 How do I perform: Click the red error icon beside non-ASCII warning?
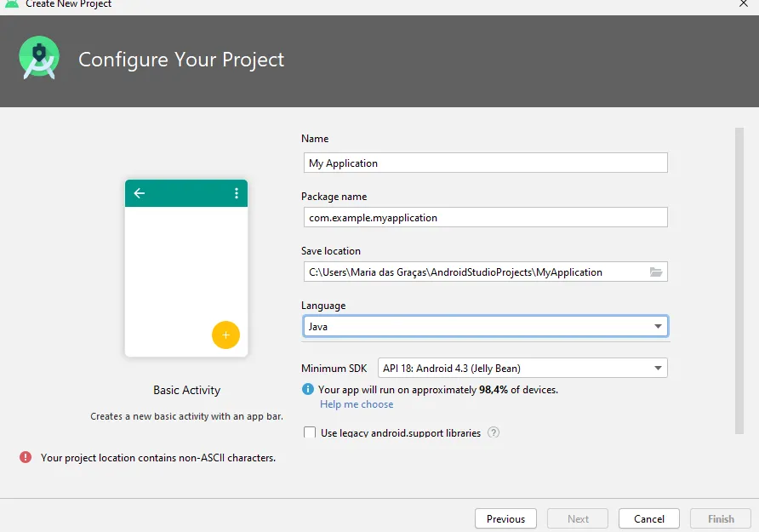click(x=26, y=457)
